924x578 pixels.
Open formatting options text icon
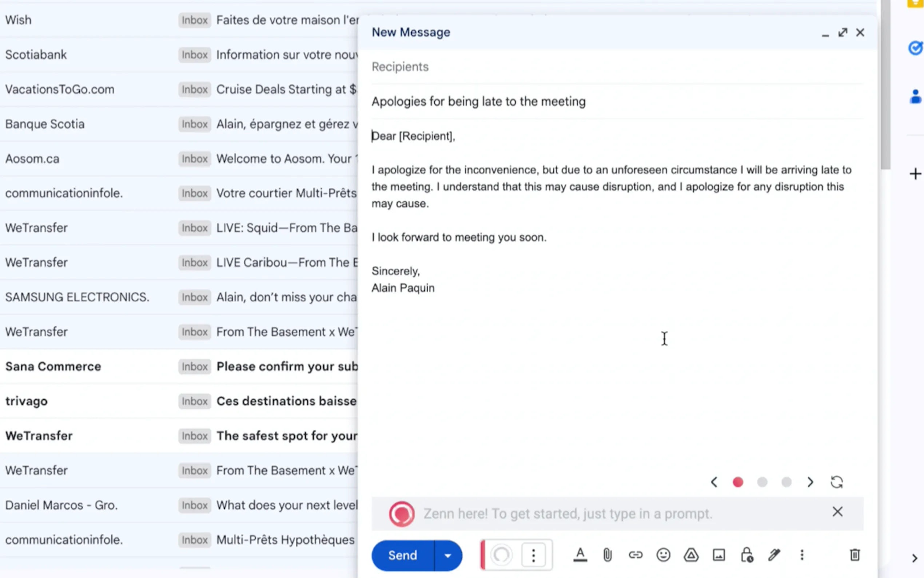tap(580, 555)
